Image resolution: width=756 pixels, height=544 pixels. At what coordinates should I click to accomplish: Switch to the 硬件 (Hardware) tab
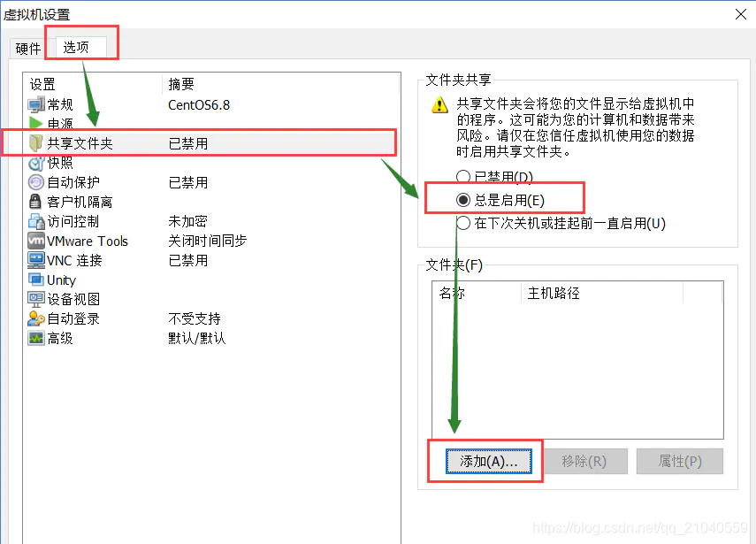pos(27,48)
